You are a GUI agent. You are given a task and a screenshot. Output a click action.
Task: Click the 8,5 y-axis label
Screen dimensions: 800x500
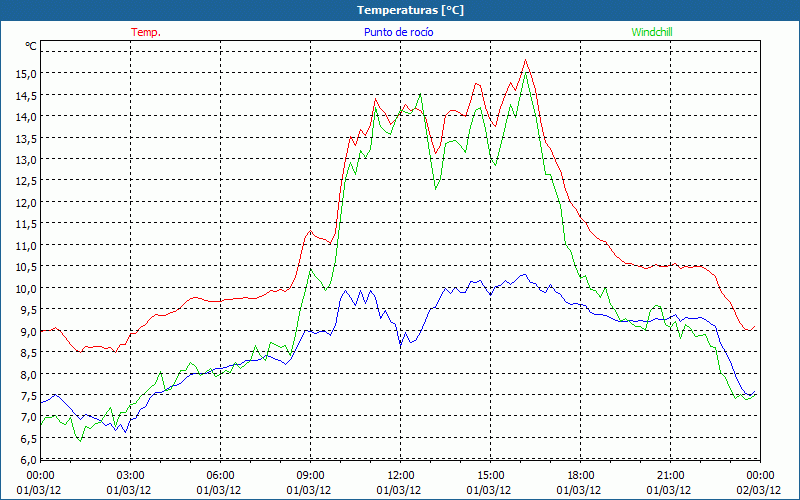pos(30,352)
